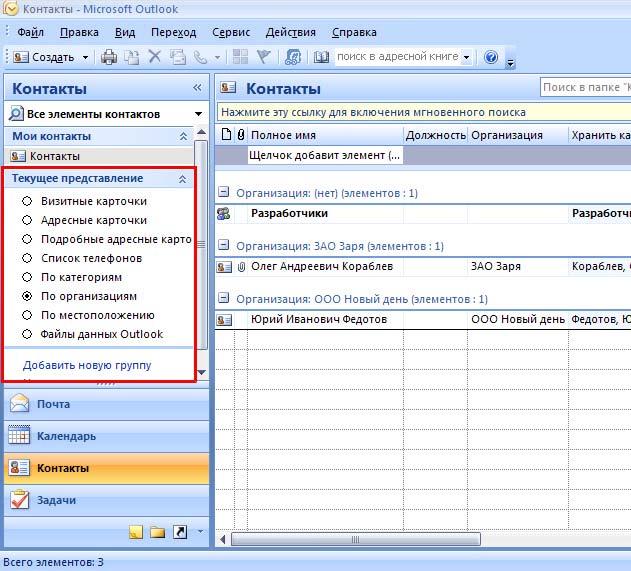Open the Dial dropdown arrow
The image size is (631, 571).
click(x=217, y=58)
